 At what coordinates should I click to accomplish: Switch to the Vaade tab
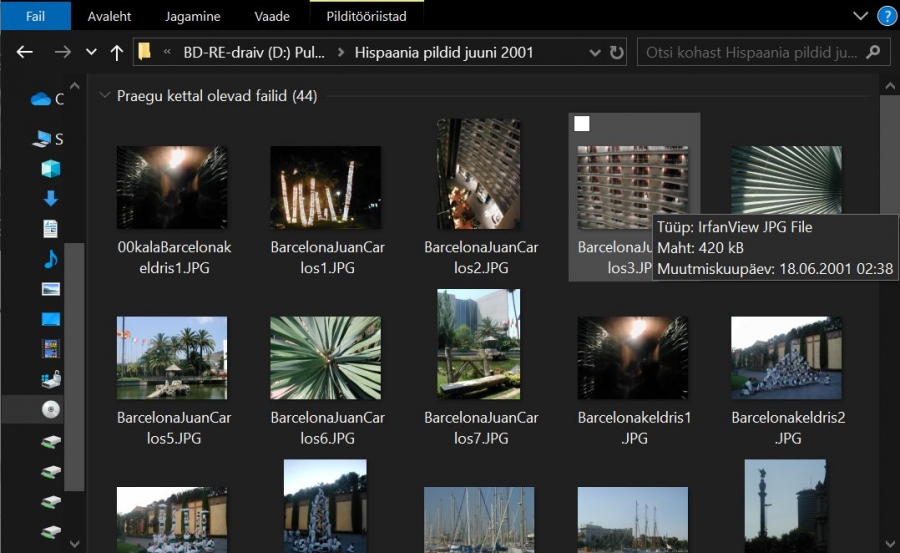point(272,16)
